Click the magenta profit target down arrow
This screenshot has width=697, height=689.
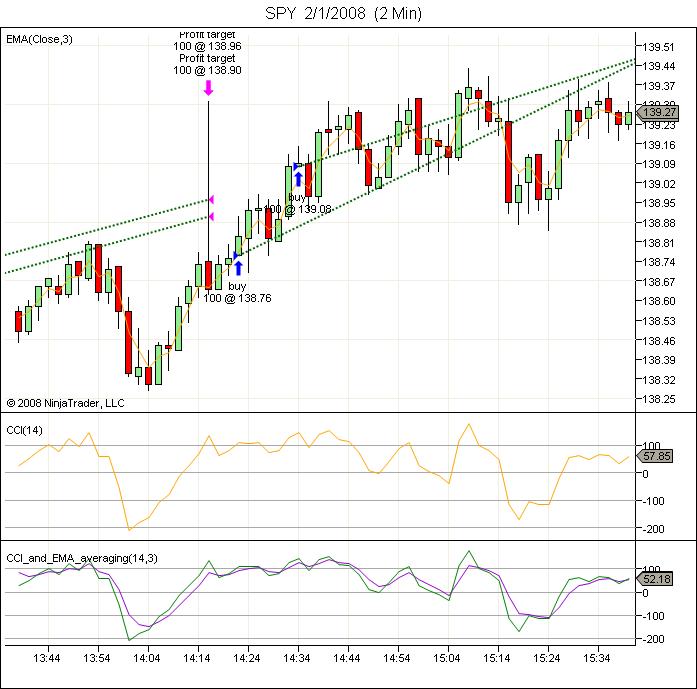208,88
